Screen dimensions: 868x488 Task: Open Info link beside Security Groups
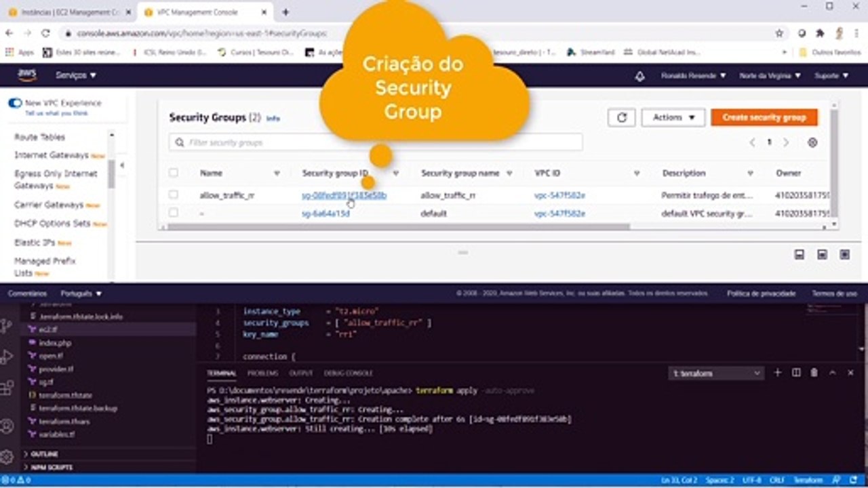coord(273,119)
